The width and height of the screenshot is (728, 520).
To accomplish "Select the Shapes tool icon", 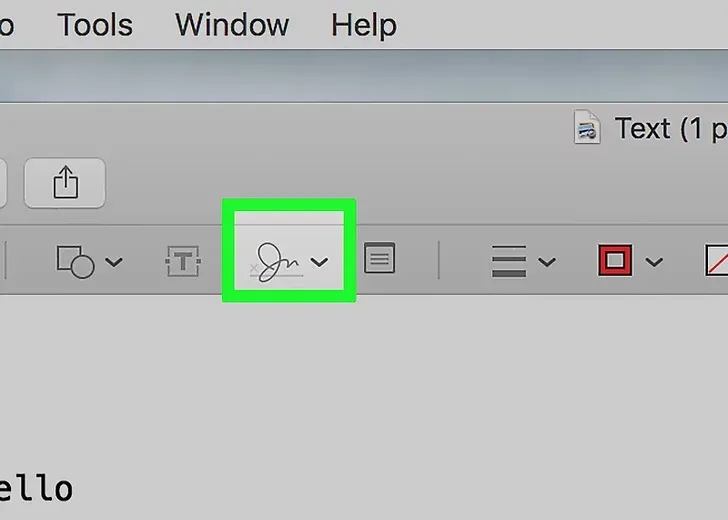I will tap(75, 262).
